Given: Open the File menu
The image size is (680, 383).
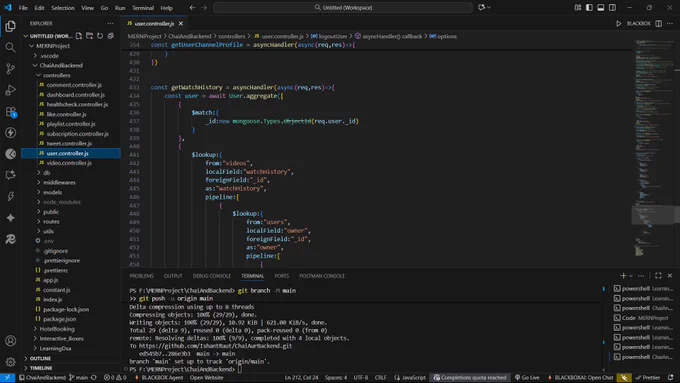Looking at the screenshot, I should [23, 7].
